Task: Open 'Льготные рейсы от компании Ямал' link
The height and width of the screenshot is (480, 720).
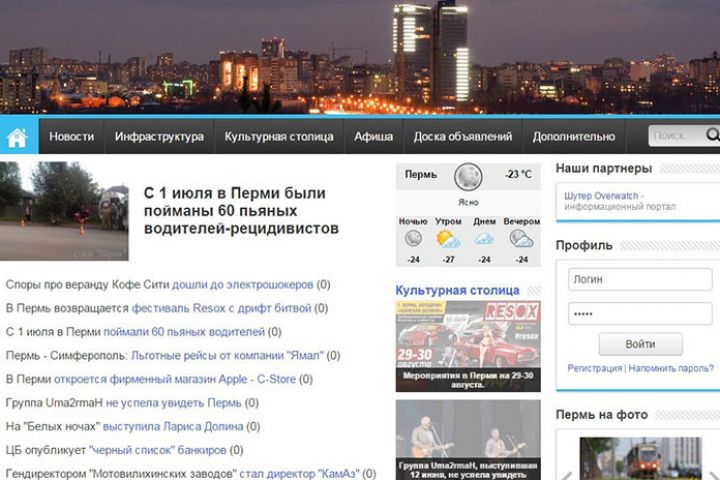Action: [x=227, y=356]
